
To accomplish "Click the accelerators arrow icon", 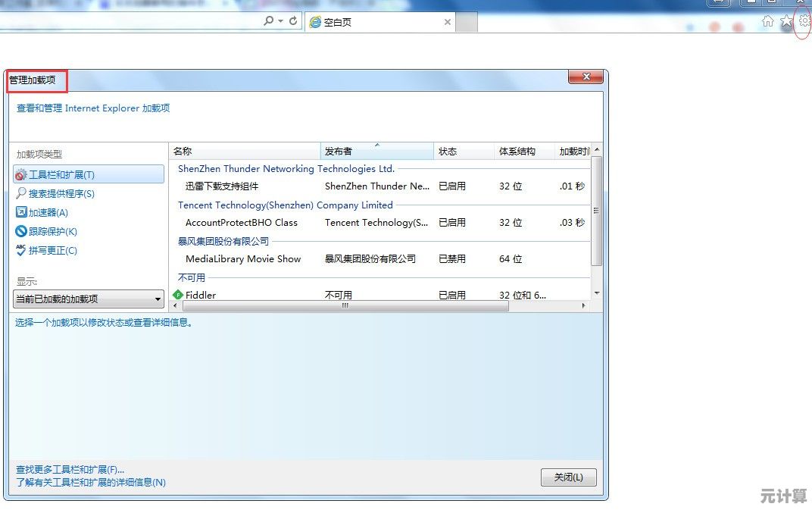I will coord(20,212).
